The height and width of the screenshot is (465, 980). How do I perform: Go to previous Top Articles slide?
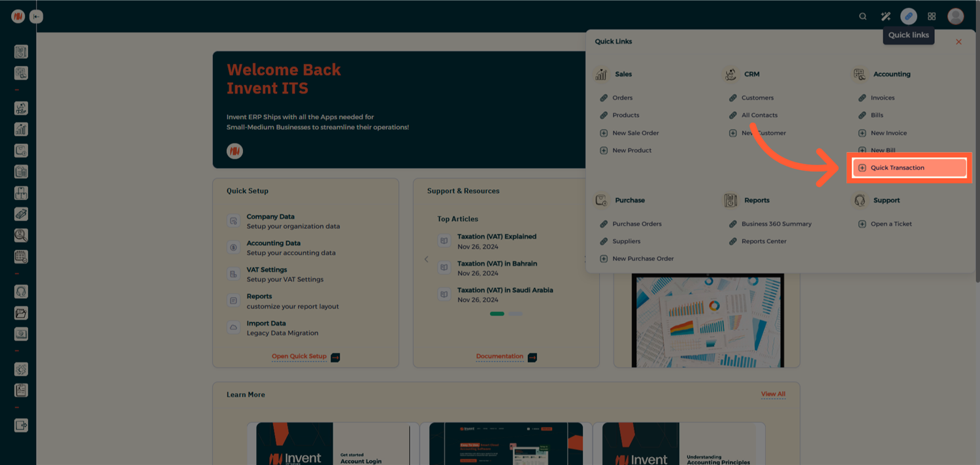[427, 260]
